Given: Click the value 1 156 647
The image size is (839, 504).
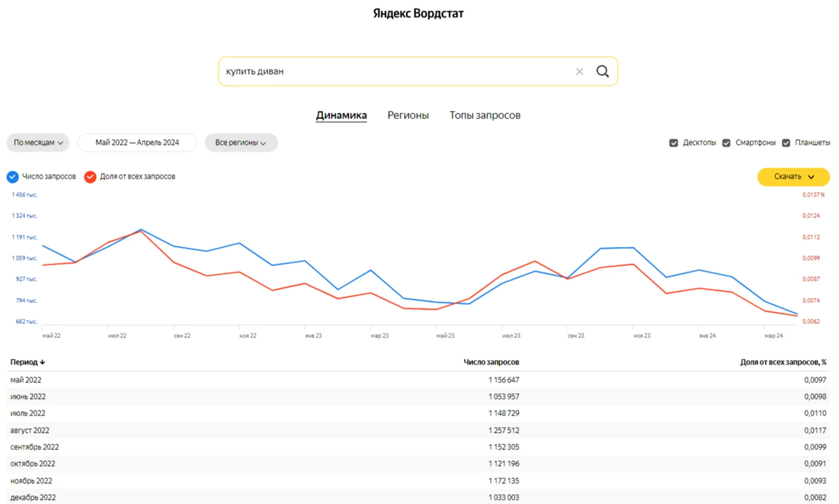Looking at the screenshot, I should tap(504, 380).
